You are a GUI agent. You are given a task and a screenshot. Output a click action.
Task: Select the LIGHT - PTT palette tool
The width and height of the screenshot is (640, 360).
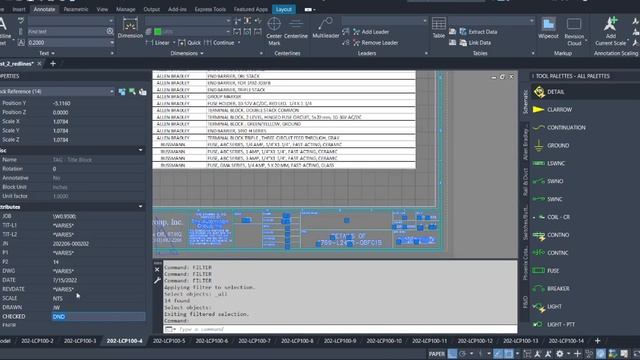click(x=554, y=324)
